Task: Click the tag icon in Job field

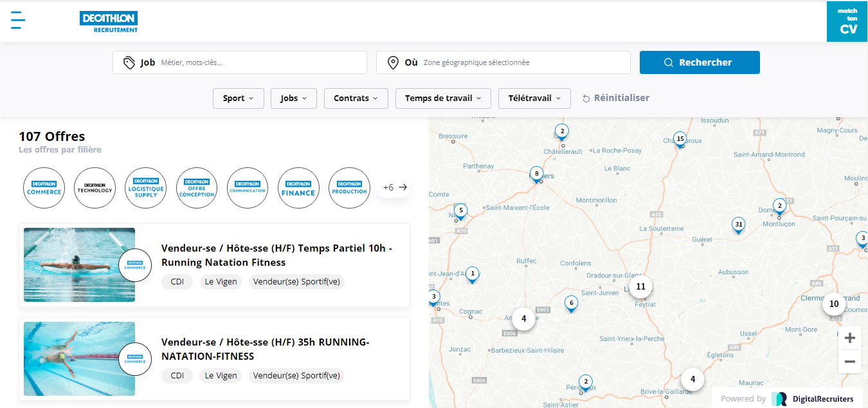Action: 129,62
